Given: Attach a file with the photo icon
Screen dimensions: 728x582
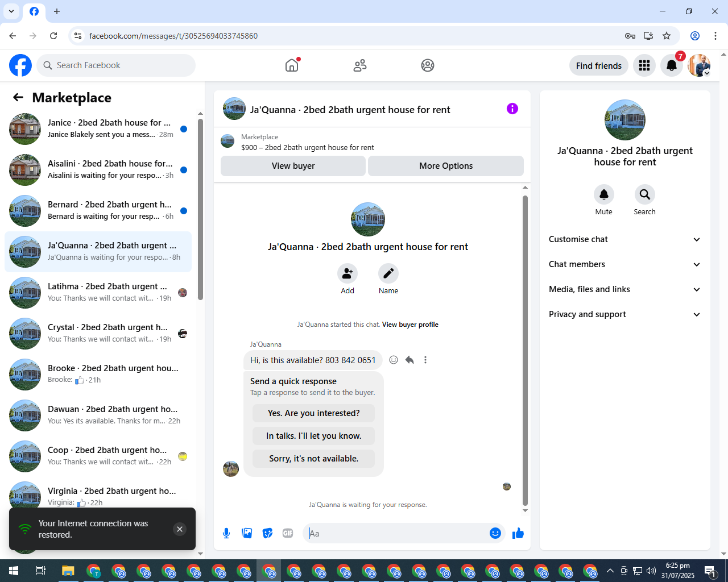Looking at the screenshot, I should click(247, 533).
